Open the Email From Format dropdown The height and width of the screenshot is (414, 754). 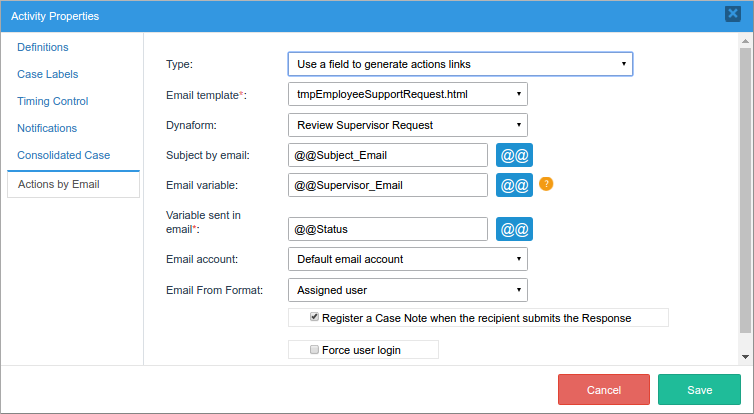[407, 290]
